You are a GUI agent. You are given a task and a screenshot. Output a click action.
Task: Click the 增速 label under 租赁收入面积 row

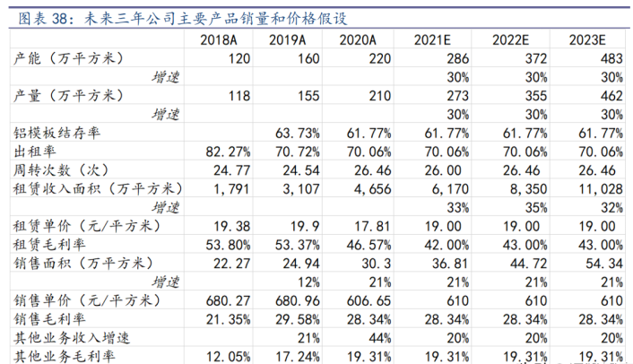point(166,207)
